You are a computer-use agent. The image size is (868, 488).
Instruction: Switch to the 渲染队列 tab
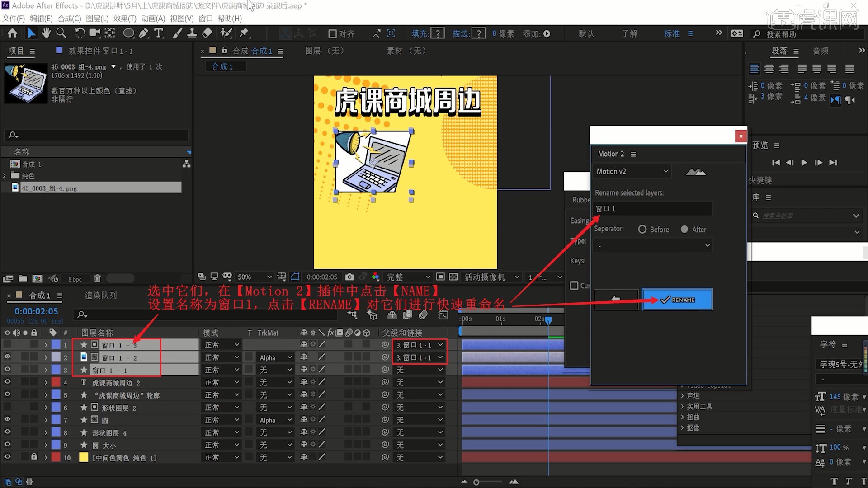(101, 295)
